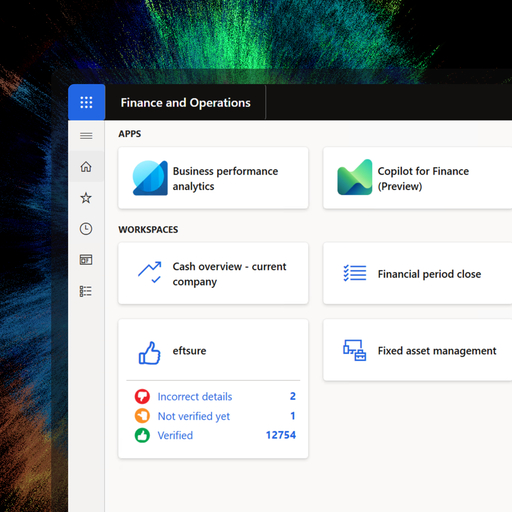Open the Not verified yet link
Viewport: 512px width, 512px height.
(x=194, y=416)
